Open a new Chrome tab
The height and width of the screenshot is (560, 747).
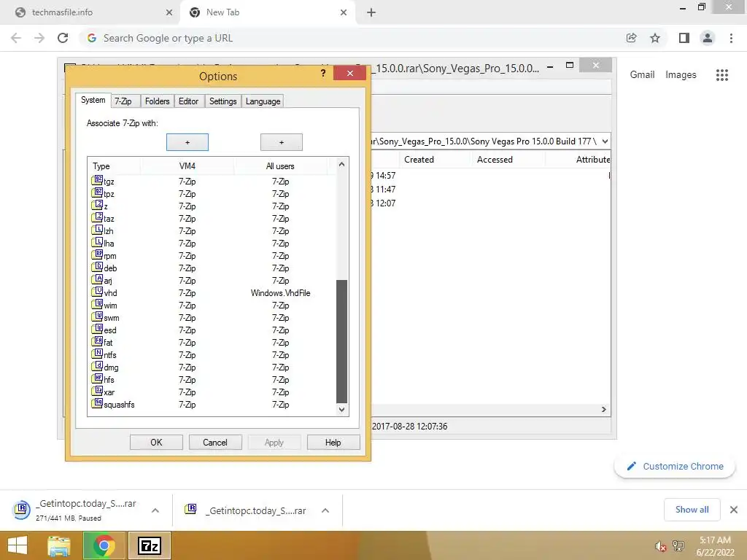tap(371, 12)
